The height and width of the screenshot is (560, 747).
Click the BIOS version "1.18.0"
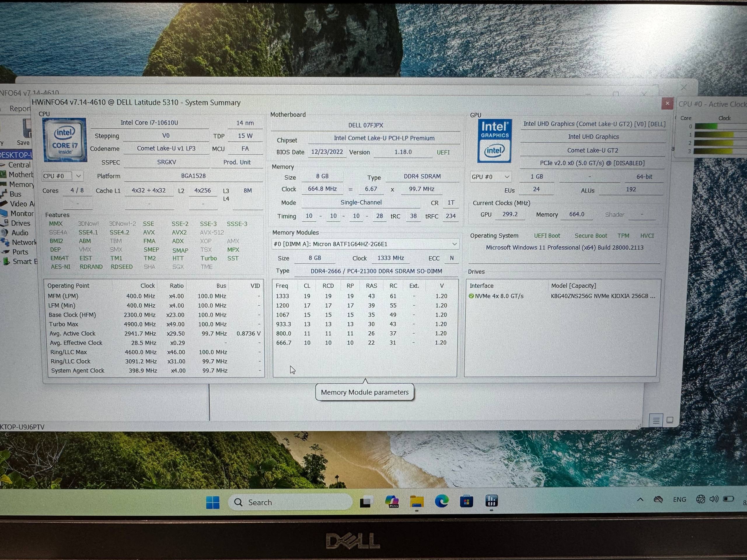[403, 152]
